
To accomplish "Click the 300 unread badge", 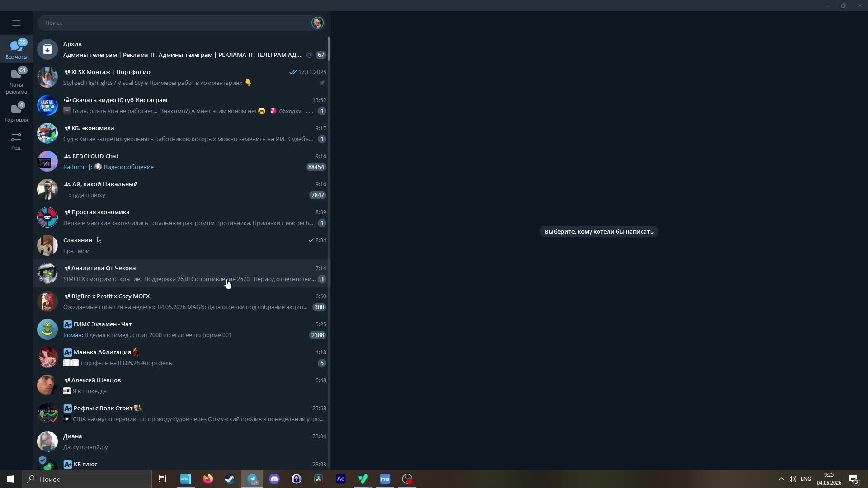I will click(x=319, y=307).
